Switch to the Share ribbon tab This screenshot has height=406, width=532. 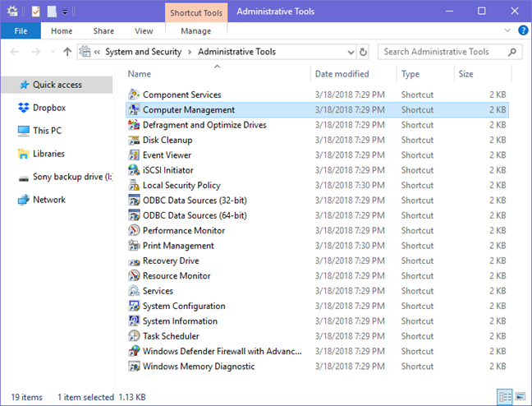point(103,31)
